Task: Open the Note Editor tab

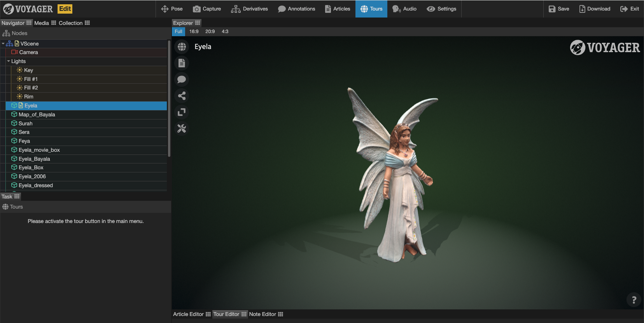Action: [x=262, y=314]
